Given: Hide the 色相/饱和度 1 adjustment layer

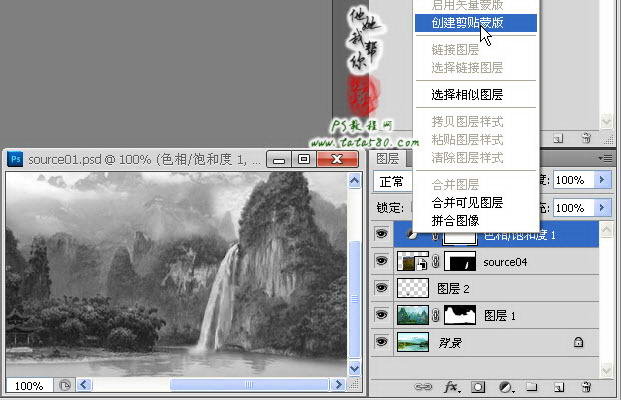Looking at the screenshot, I should 382,234.
